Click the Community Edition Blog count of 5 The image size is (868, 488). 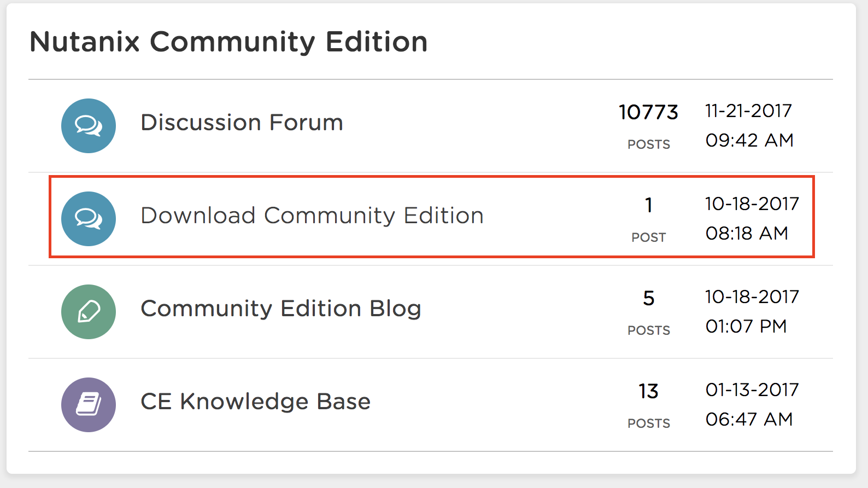[x=648, y=298]
